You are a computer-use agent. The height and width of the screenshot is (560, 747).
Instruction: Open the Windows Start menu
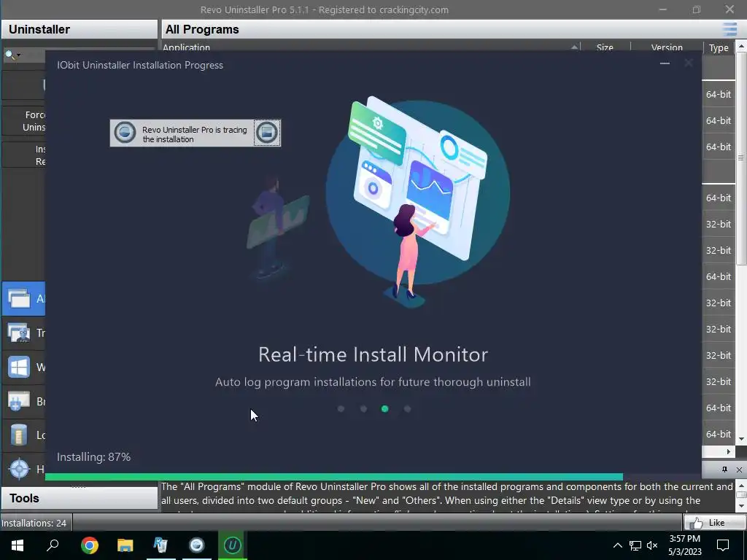coord(18,545)
